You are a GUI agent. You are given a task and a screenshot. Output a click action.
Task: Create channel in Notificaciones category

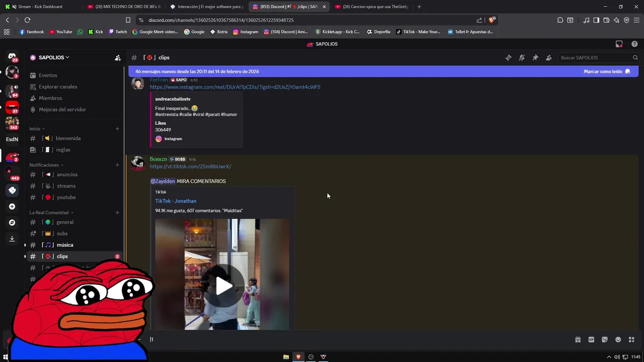pyautogui.click(x=117, y=165)
